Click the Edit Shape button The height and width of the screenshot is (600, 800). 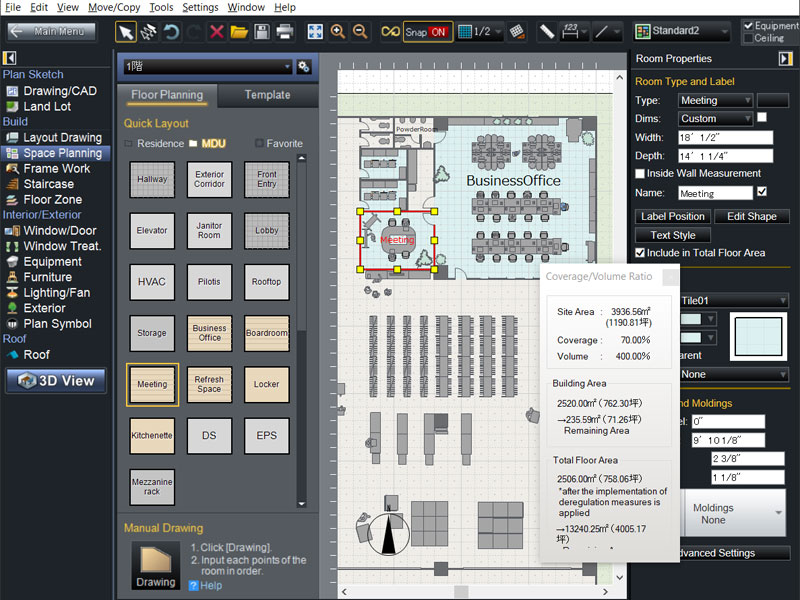coord(752,216)
